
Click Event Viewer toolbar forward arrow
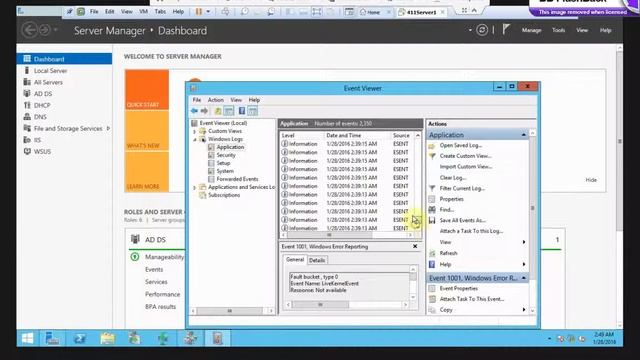204,111
